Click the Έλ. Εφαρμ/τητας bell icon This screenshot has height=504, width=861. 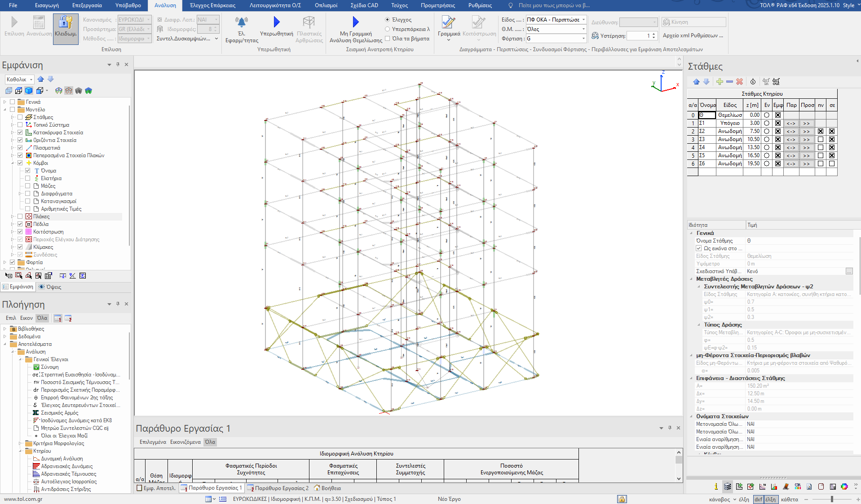click(242, 22)
